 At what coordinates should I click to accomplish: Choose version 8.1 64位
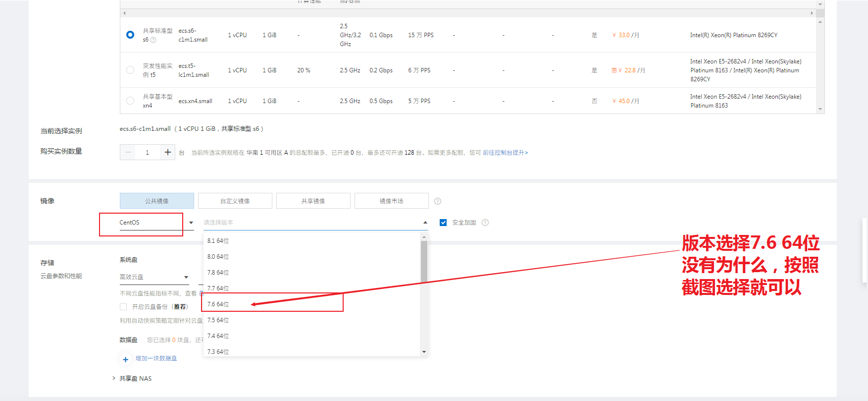click(x=312, y=241)
